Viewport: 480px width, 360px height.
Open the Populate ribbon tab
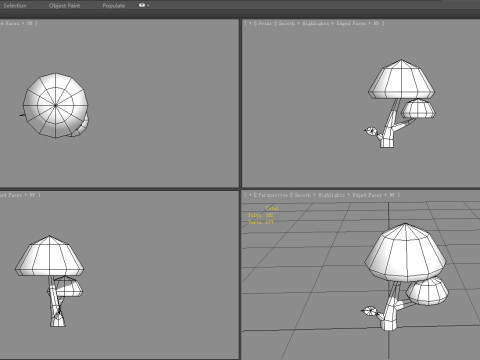coord(114,6)
